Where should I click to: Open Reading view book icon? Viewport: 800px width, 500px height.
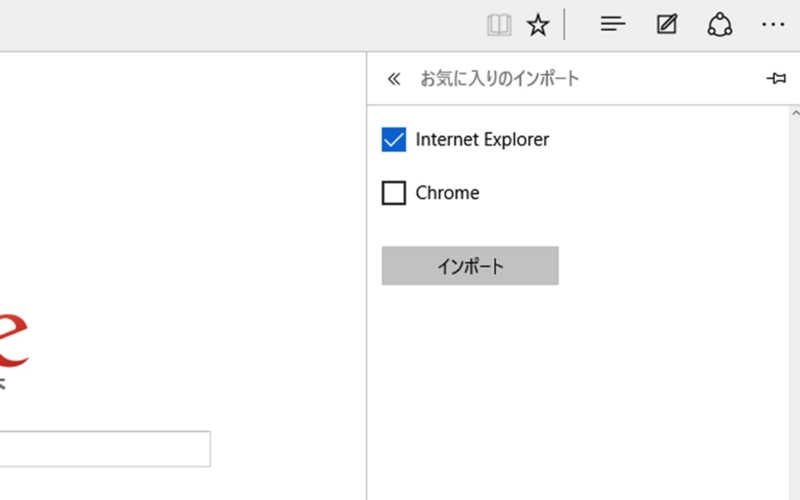499,24
